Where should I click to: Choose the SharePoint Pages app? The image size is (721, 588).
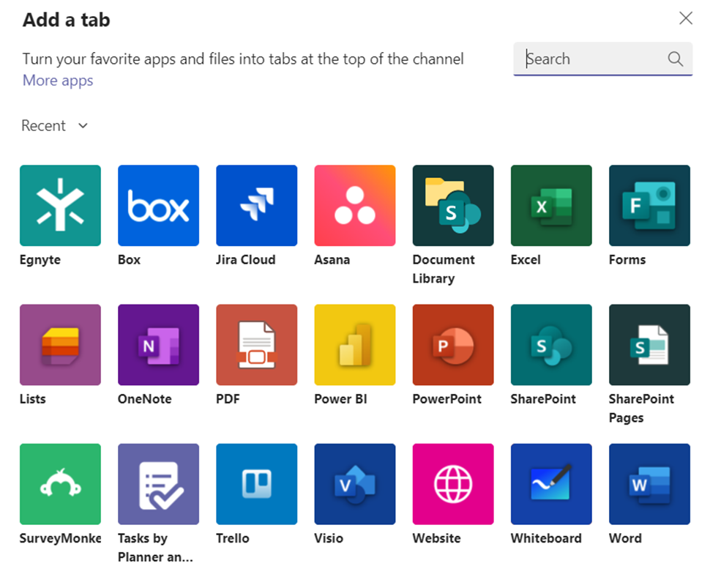pyautogui.click(x=649, y=345)
